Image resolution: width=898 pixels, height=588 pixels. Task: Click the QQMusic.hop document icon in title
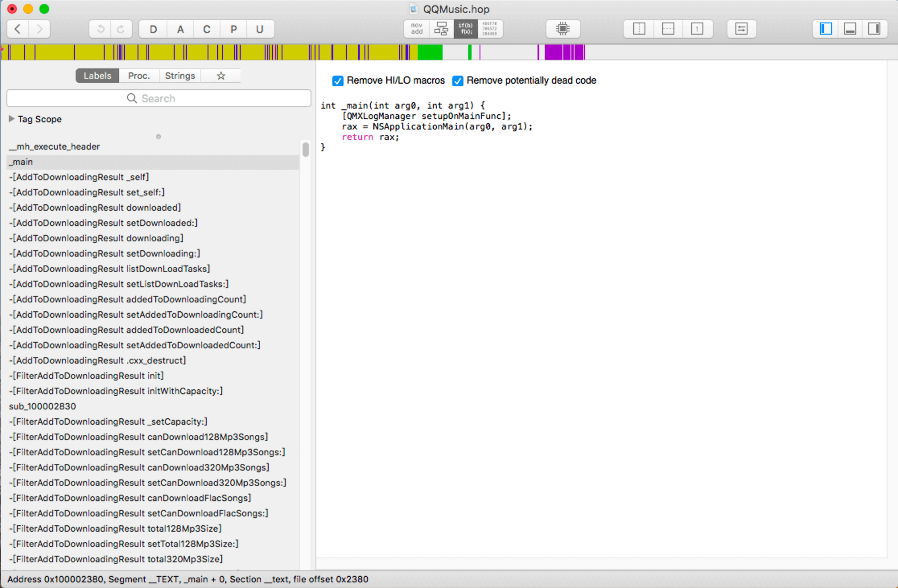click(414, 9)
